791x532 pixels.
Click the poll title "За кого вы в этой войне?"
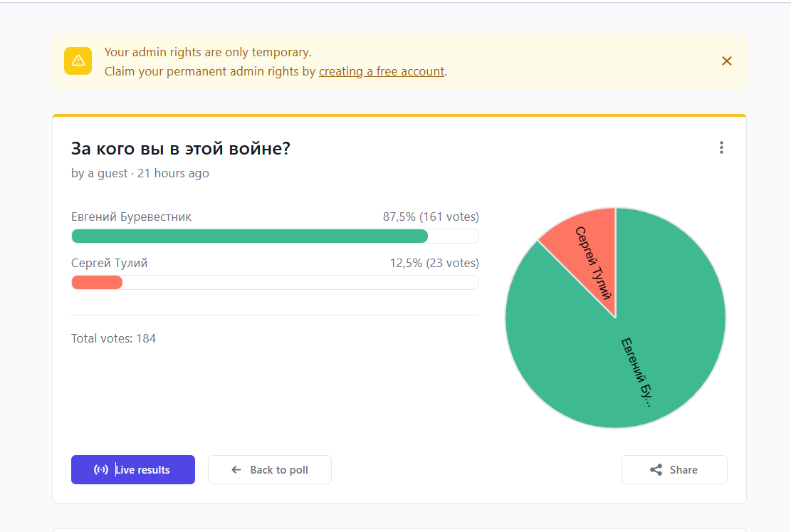click(181, 149)
